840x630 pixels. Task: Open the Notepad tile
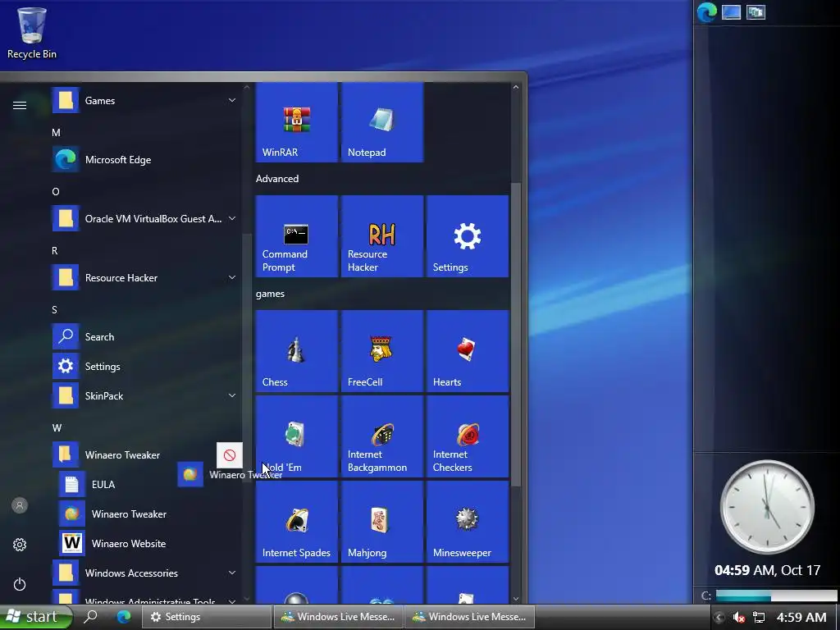point(382,122)
